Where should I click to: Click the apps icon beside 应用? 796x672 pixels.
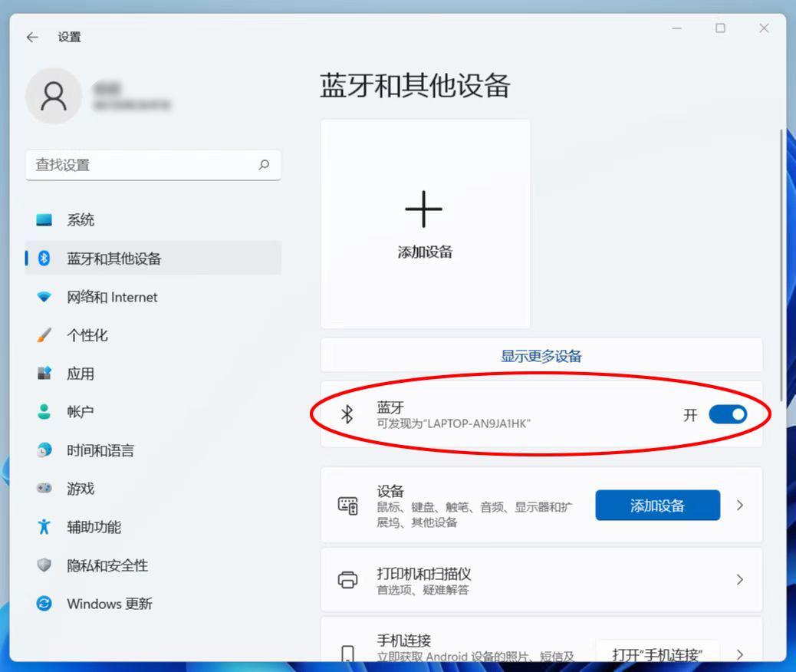tap(44, 374)
